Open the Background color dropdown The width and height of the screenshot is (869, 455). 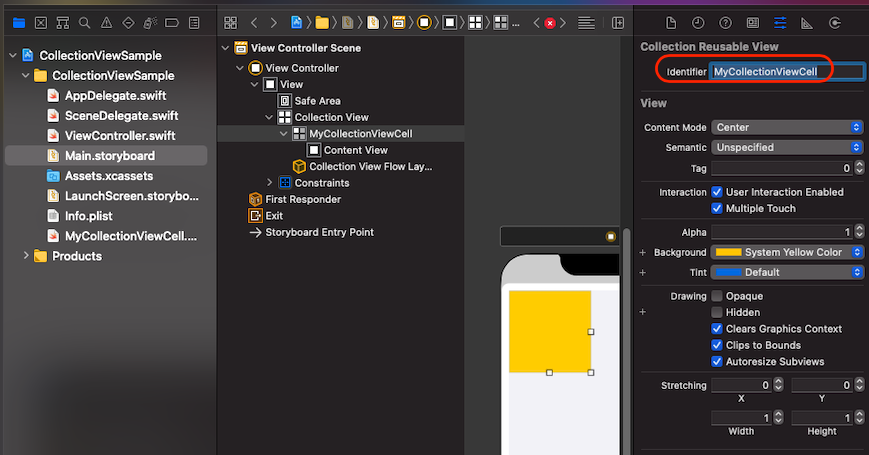pyautogui.click(x=787, y=252)
